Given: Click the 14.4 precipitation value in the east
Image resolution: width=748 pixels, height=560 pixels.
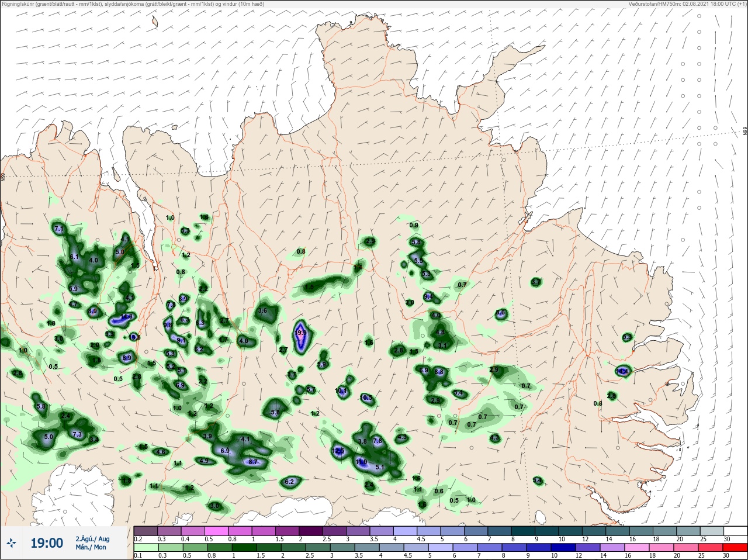Looking at the screenshot, I should (x=622, y=371).
